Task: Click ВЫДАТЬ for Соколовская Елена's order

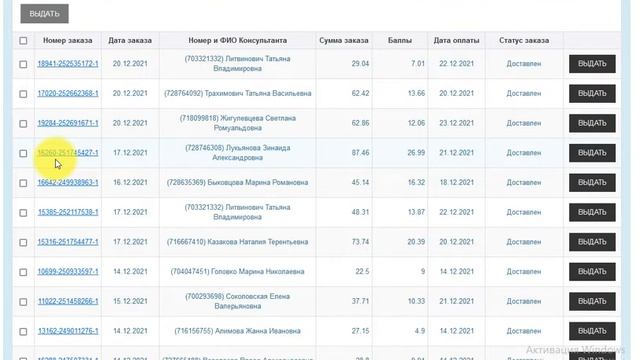Action: pyautogui.click(x=592, y=301)
